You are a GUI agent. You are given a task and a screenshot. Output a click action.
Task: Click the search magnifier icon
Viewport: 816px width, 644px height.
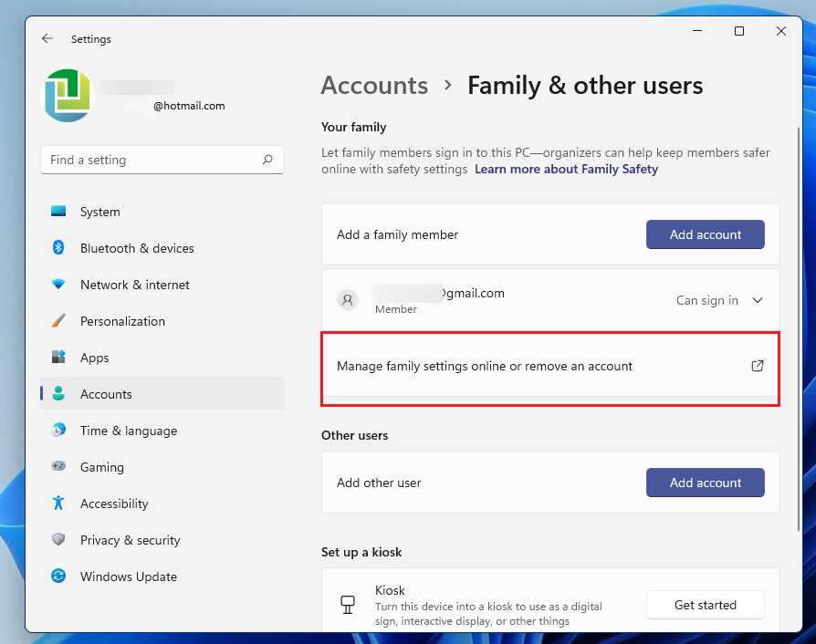coord(267,160)
